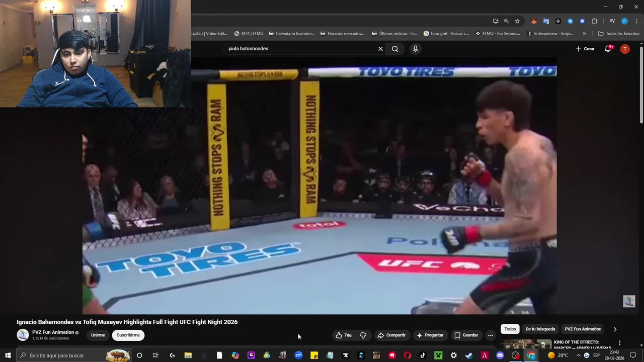This screenshot has width=644, height=362.
Task: Expand hidden bookmarks with double chevron
Action: point(584,34)
